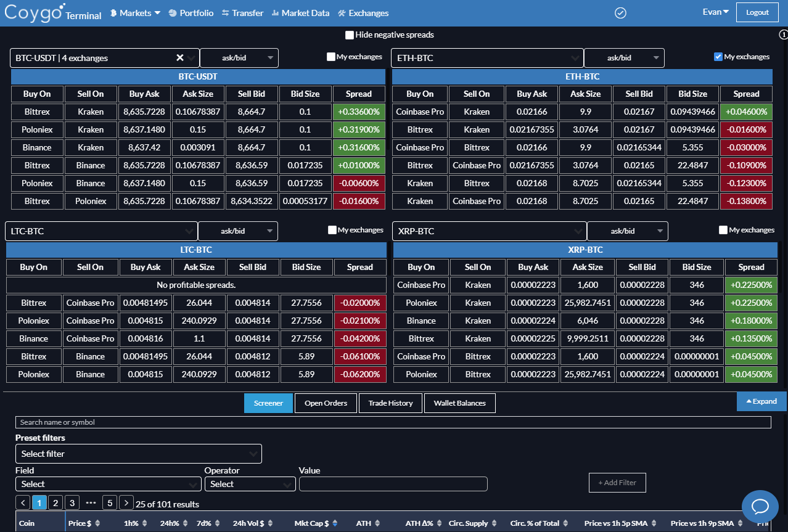
Task: Open ask/bid dropdown beside XRP-BTC
Action: (x=627, y=231)
